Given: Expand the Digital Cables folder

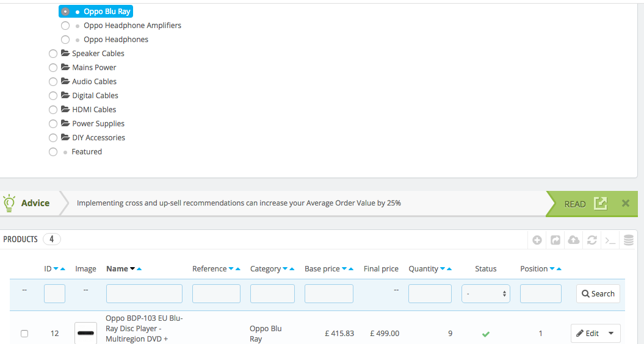Looking at the screenshot, I should click(x=65, y=95).
